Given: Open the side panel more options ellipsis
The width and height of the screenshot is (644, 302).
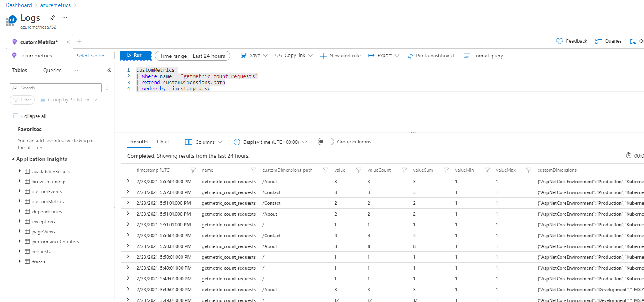Looking at the screenshot, I should [77, 70].
